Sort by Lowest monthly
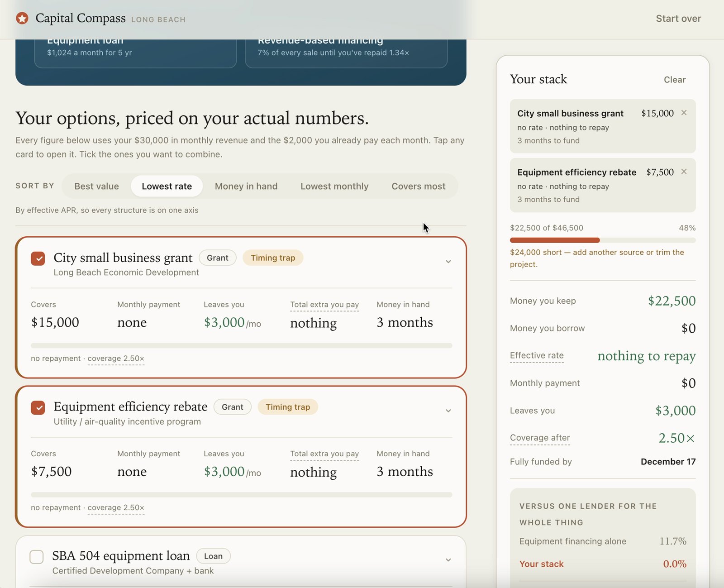The image size is (724, 588). click(x=334, y=186)
